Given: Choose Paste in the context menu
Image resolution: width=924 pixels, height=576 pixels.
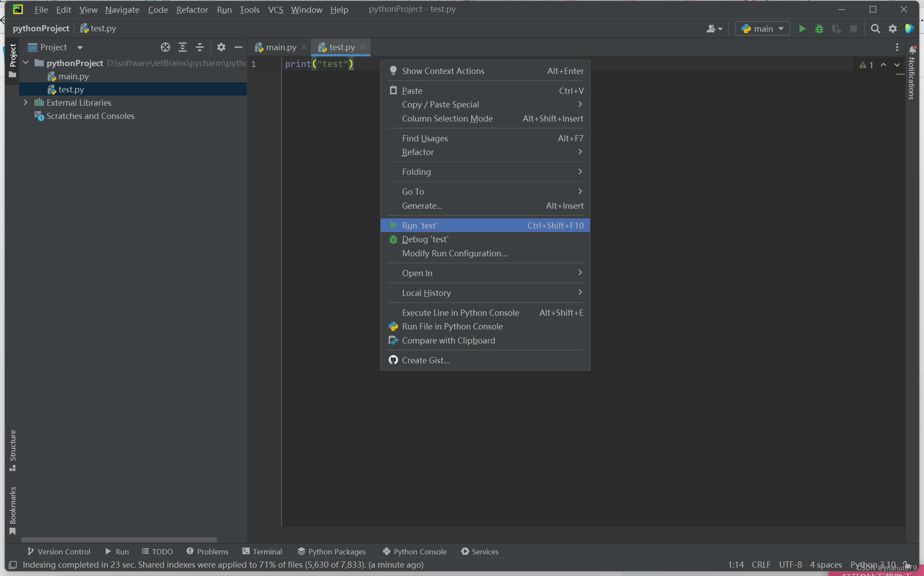Looking at the screenshot, I should click(x=485, y=91).
